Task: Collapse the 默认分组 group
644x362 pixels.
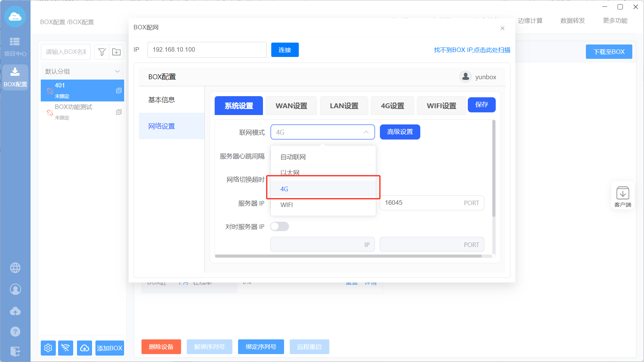Action: pyautogui.click(x=117, y=71)
